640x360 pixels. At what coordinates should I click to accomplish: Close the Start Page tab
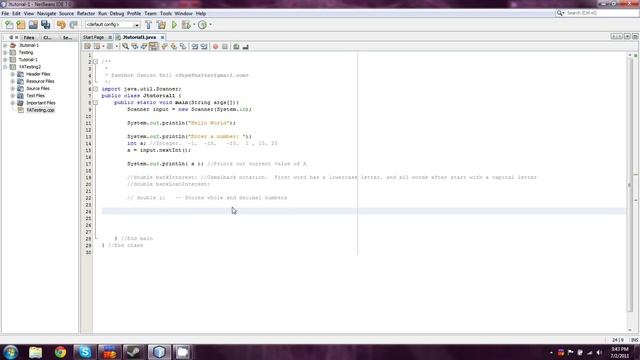[x=110, y=37]
